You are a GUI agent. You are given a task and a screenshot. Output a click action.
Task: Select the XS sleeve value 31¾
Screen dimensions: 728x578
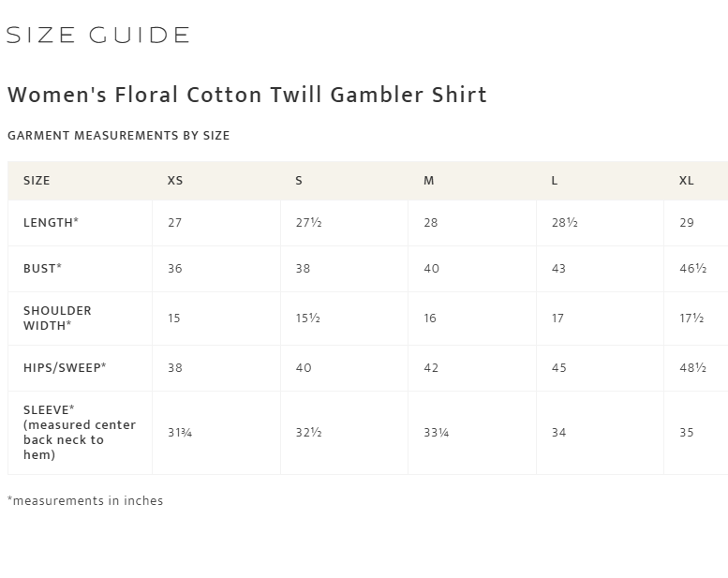point(180,432)
